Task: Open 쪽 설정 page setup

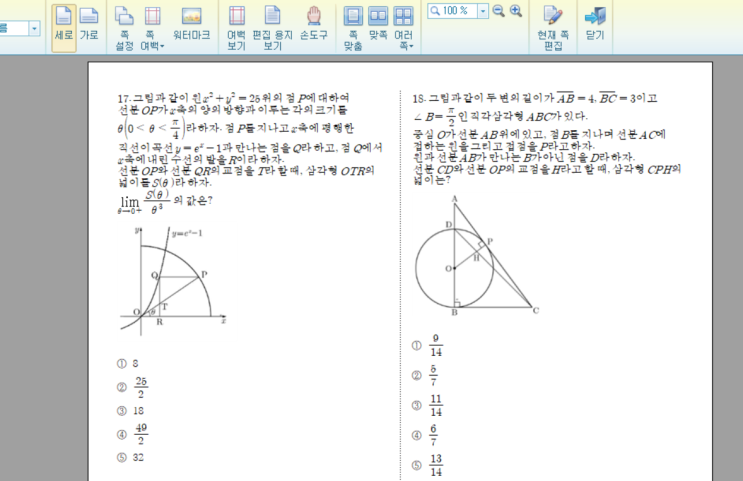Action: 125,28
